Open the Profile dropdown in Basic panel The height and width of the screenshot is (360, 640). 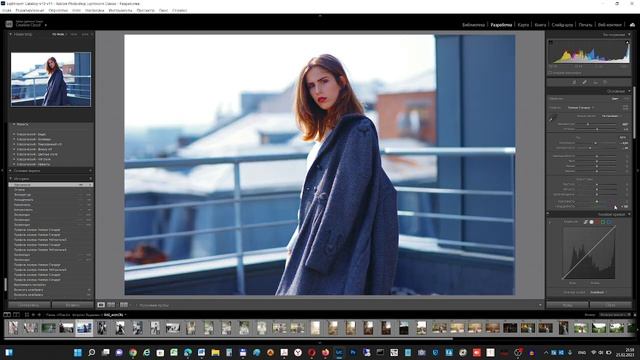[x=580, y=107]
